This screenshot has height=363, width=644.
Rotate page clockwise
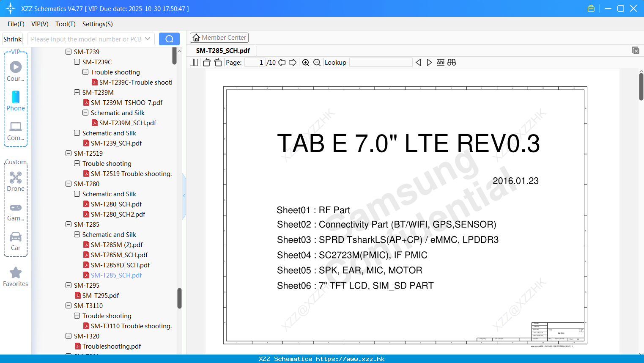tap(218, 62)
